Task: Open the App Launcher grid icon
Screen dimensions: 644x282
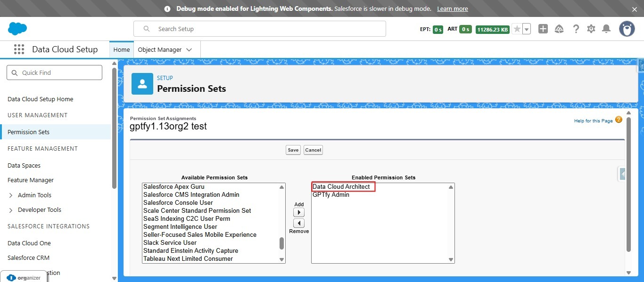Action: [x=19, y=49]
